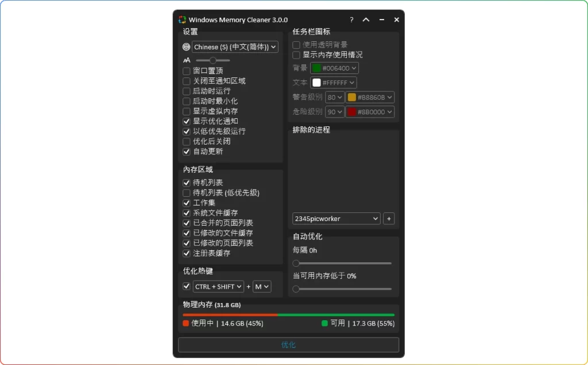Toggle 启动时最小化 checkbox
The height and width of the screenshot is (365, 588).
pos(187,101)
